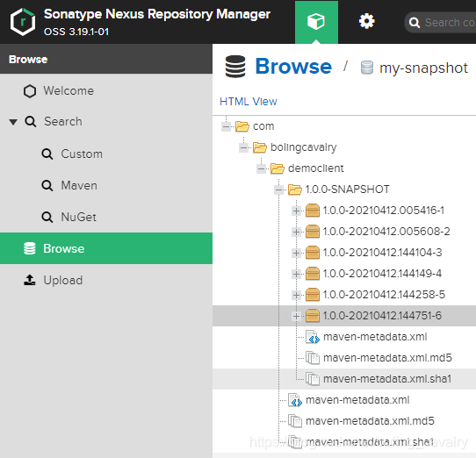
Task: Click the search magnifier in header search box
Action: (415, 23)
